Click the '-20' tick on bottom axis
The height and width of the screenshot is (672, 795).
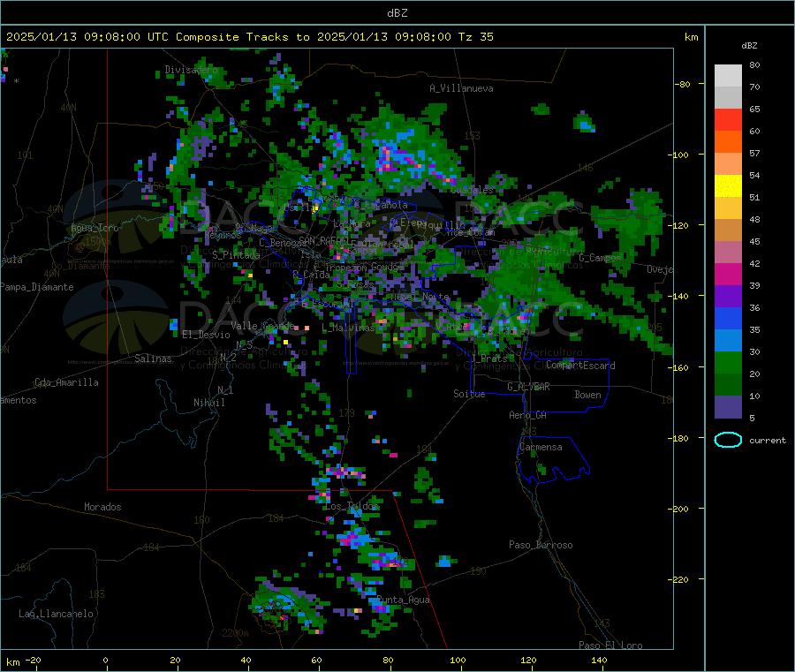[34, 660]
